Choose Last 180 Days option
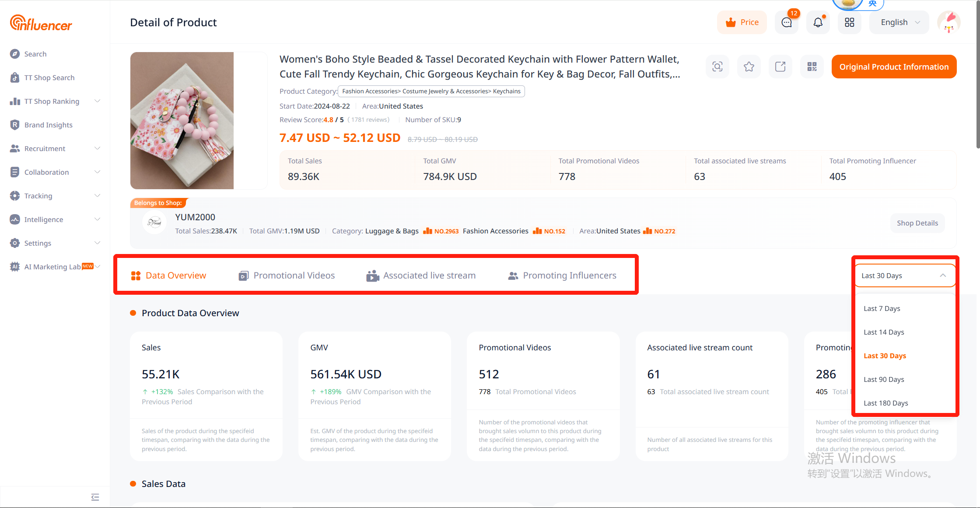This screenshot has height=508, width=980. click(x=886, y=403)
